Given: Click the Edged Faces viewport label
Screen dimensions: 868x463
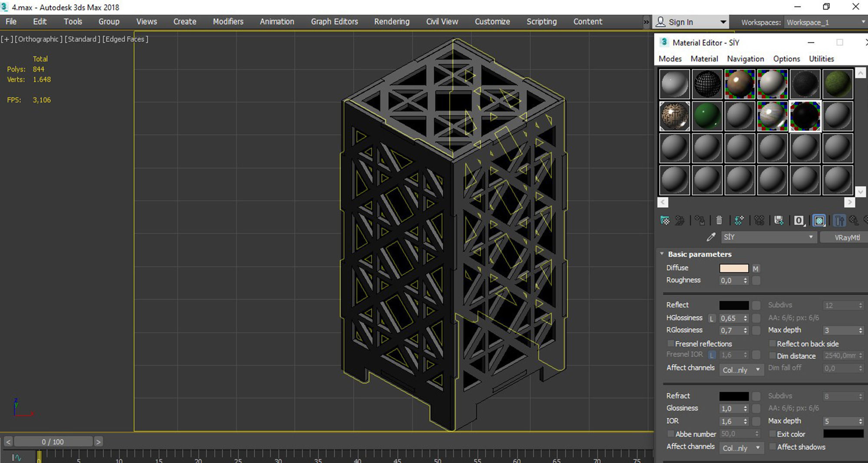Looking at the screenshot, I should click(125, 39).
